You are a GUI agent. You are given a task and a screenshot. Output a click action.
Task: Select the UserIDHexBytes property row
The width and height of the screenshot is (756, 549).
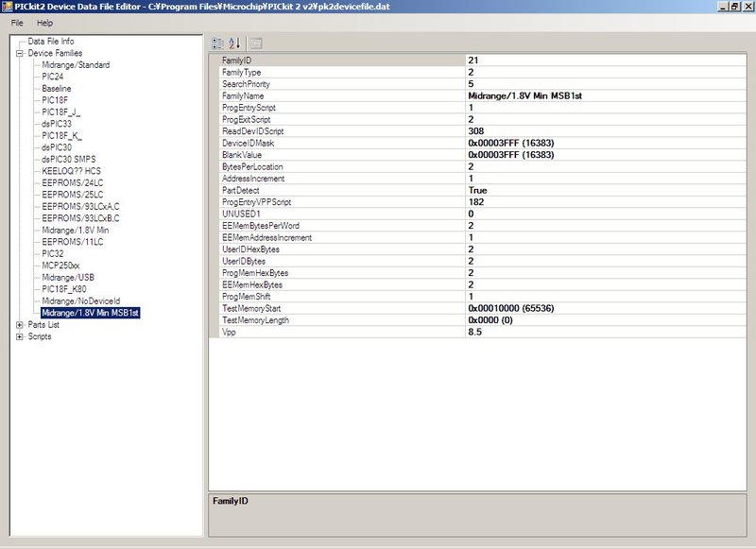[x=483, y=249]
